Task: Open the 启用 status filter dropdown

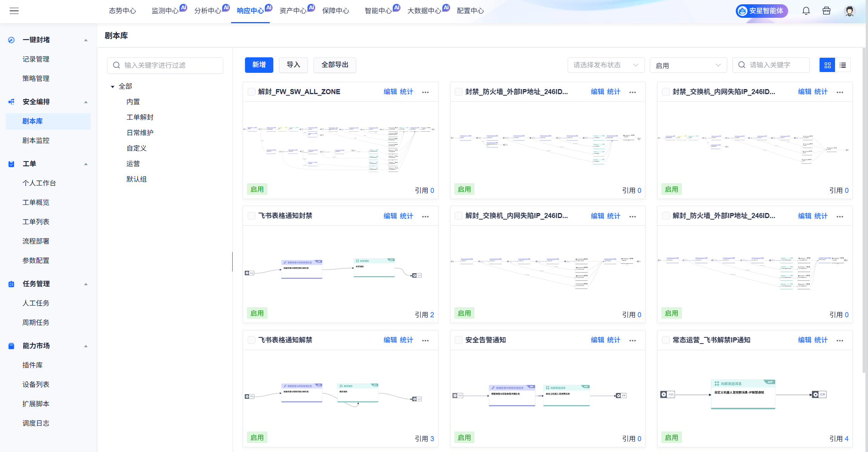Action: click(688, 65)
